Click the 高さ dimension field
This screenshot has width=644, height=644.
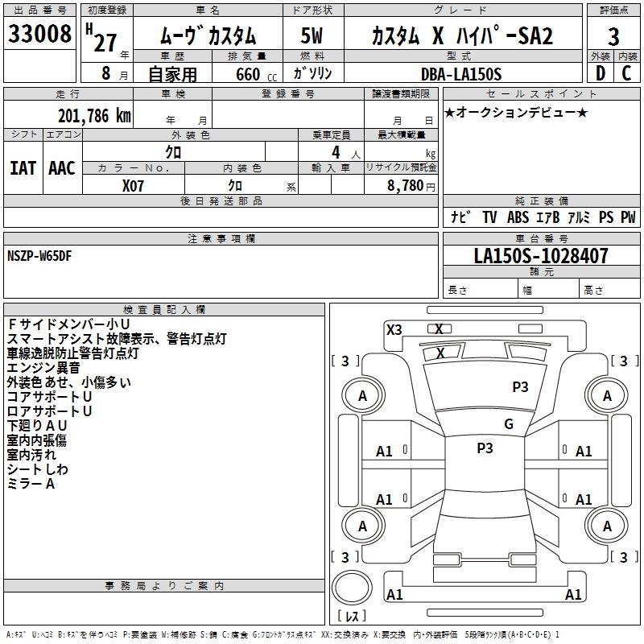[610, 290]
